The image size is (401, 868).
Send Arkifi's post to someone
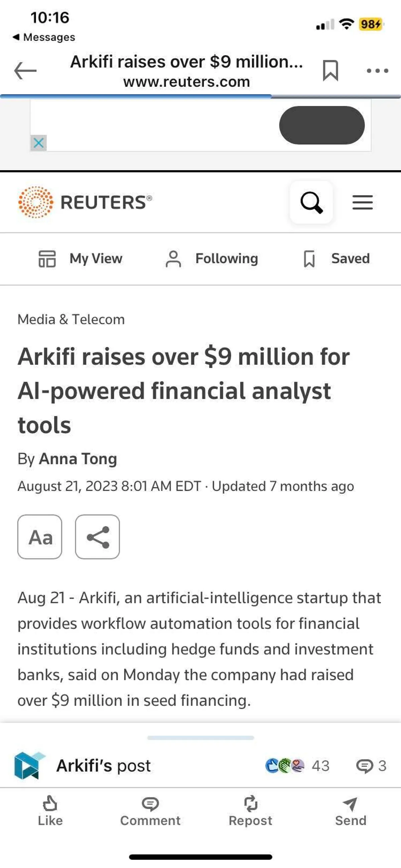(351, 812)
